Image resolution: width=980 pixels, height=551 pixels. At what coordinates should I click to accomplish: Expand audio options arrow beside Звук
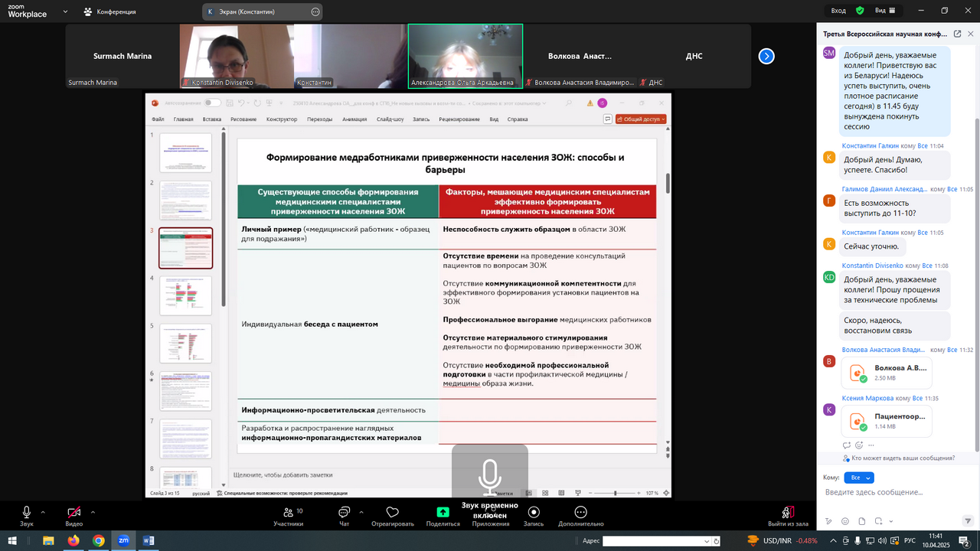[x=43, y=512]
